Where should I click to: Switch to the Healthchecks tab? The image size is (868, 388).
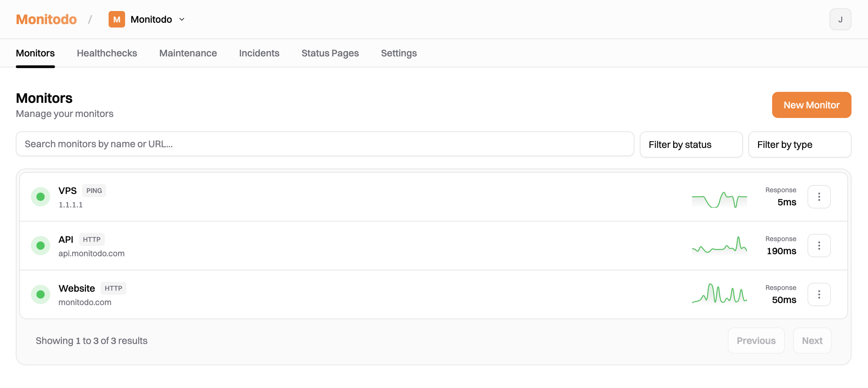click(x=107, y=53)
